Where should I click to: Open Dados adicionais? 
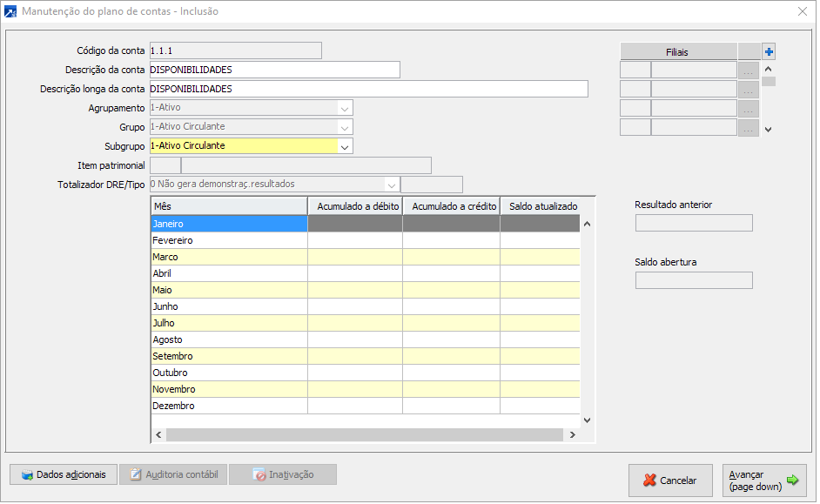tap(64, 474)
